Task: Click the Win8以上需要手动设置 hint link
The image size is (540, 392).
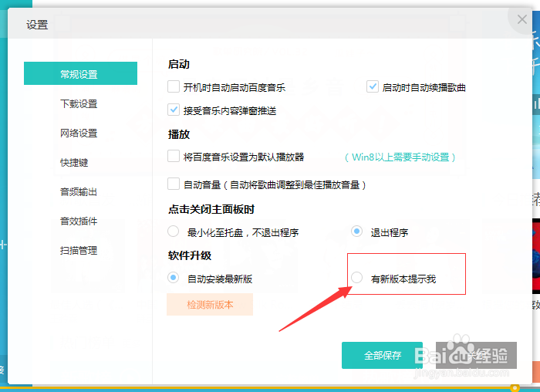Action: [400, 157]
